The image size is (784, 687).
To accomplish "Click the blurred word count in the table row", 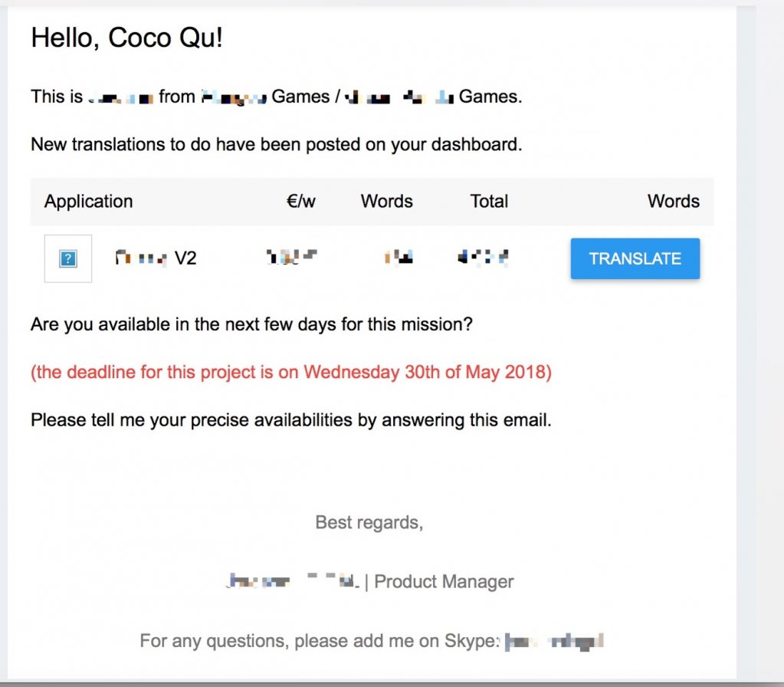I will (399, 257).
